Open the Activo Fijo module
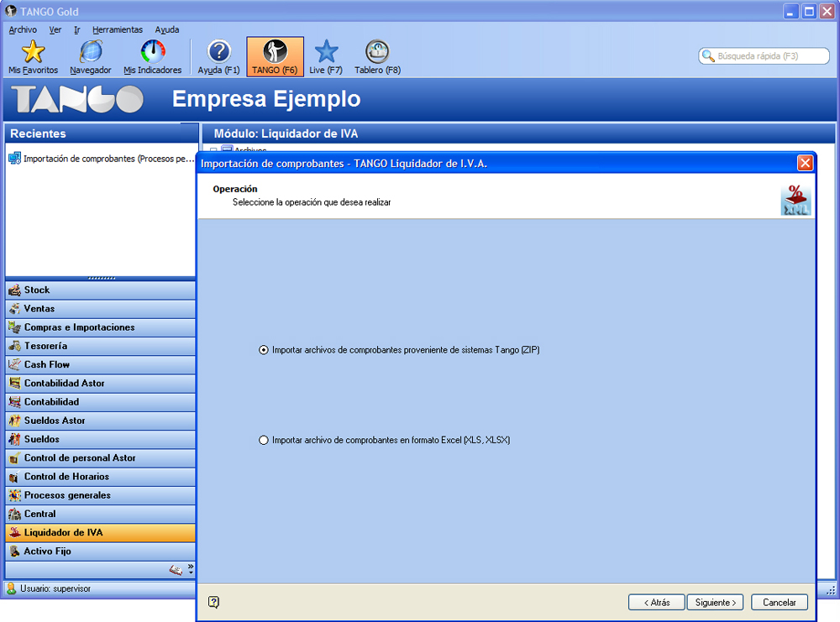 (100, 551)
